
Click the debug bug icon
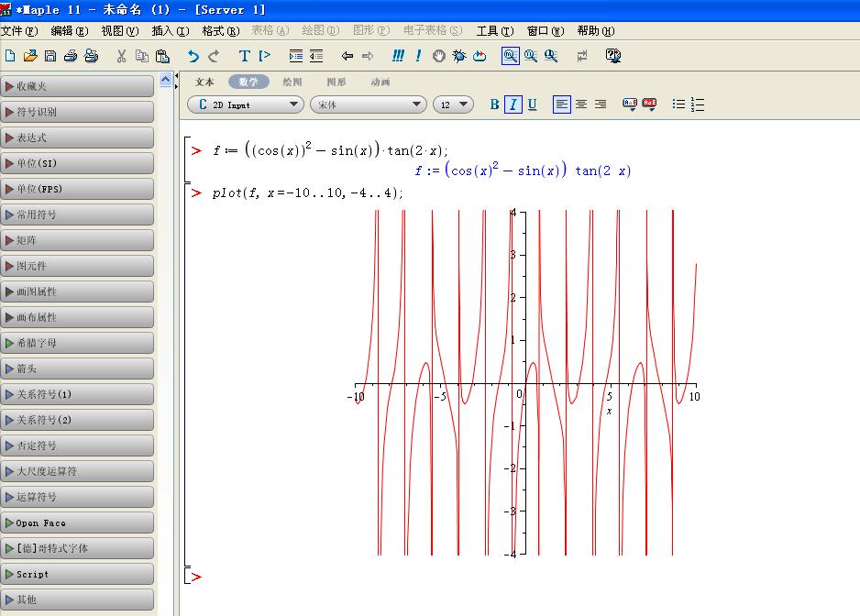459,55
